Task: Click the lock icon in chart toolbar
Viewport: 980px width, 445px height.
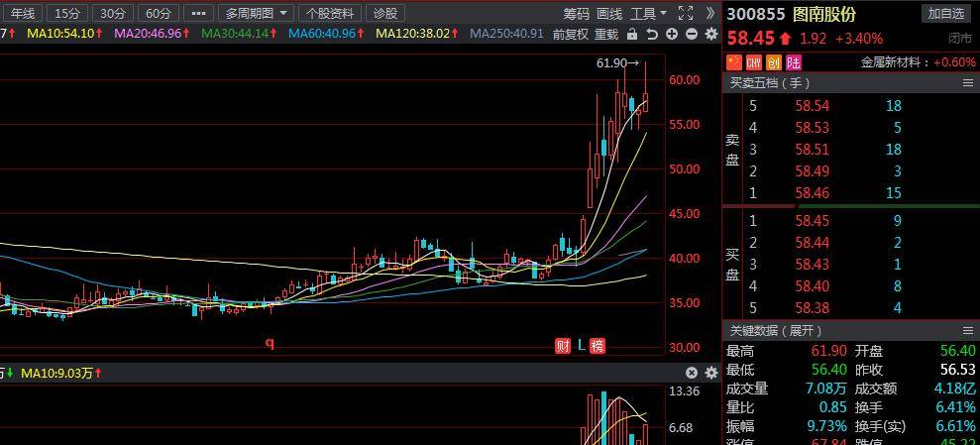Action: (x=632, y=35)
